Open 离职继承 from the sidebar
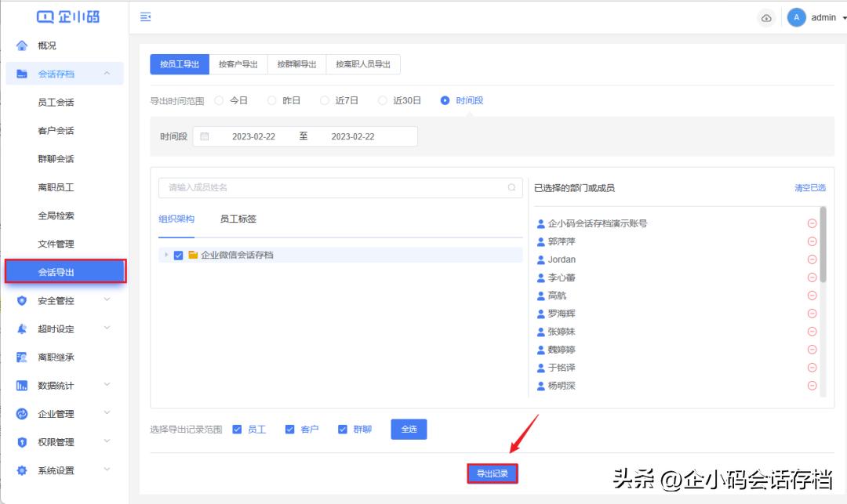The image size is (847, 504). 52,357
